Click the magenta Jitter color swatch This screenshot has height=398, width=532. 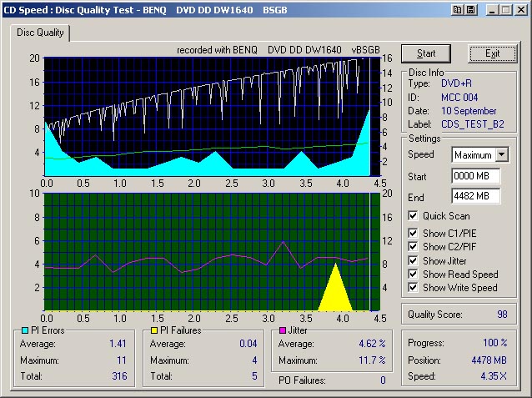tap(283, 330)
